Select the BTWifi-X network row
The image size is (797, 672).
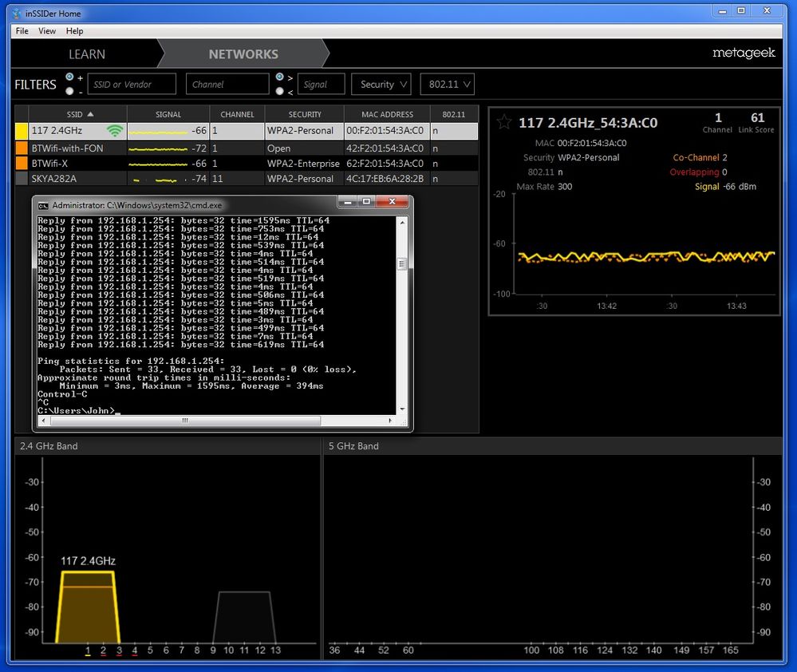click(x=247, y=163)
